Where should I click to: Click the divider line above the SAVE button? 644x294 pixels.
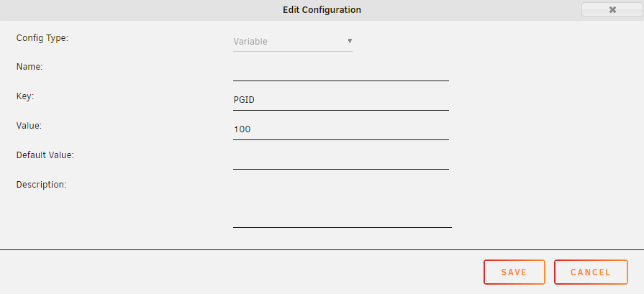coord(322,249)
